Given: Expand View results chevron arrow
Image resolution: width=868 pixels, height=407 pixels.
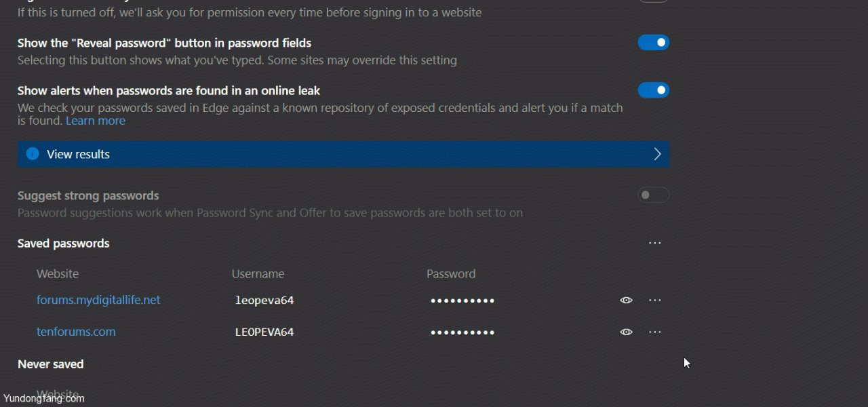Looking at the screenshot, I should [x=657, y=154].
